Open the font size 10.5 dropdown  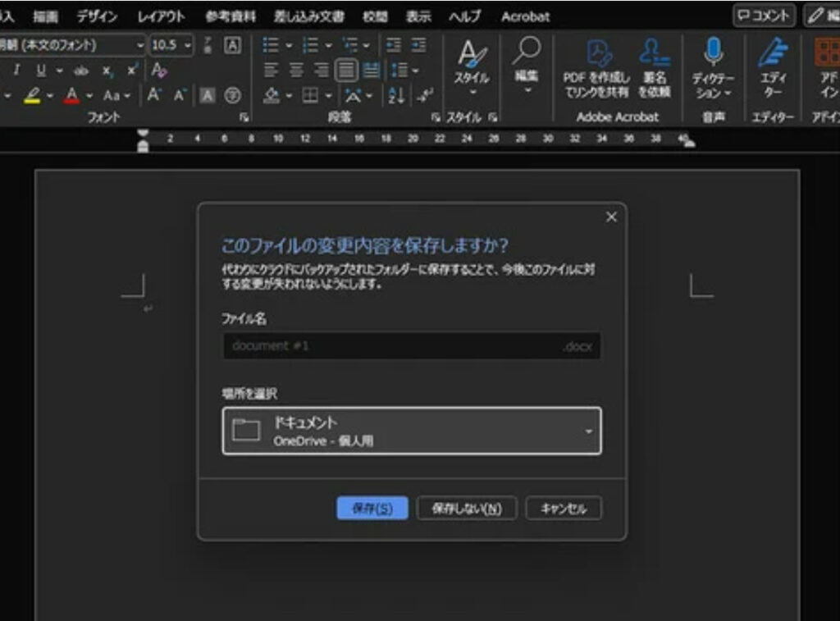(188, 45)
